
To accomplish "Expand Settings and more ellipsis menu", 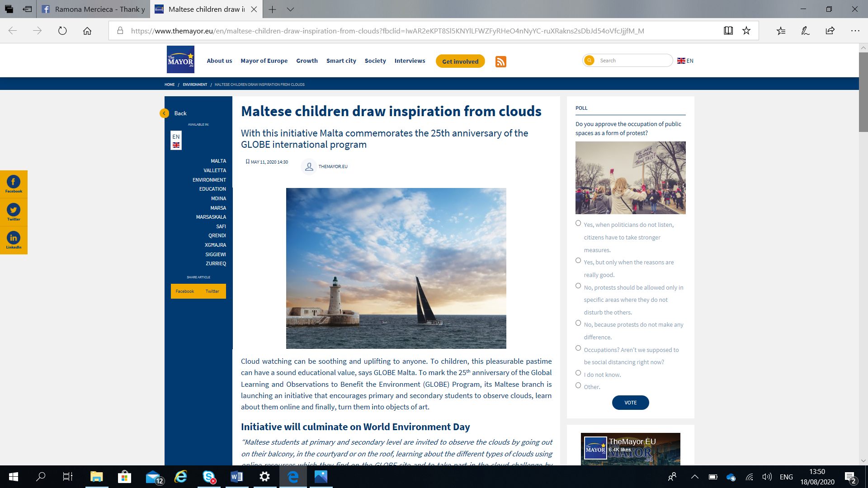I will point(855,31).
